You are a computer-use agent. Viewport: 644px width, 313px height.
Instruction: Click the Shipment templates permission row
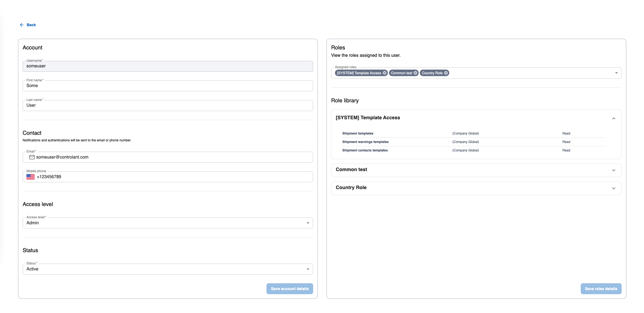pos(474,133)
